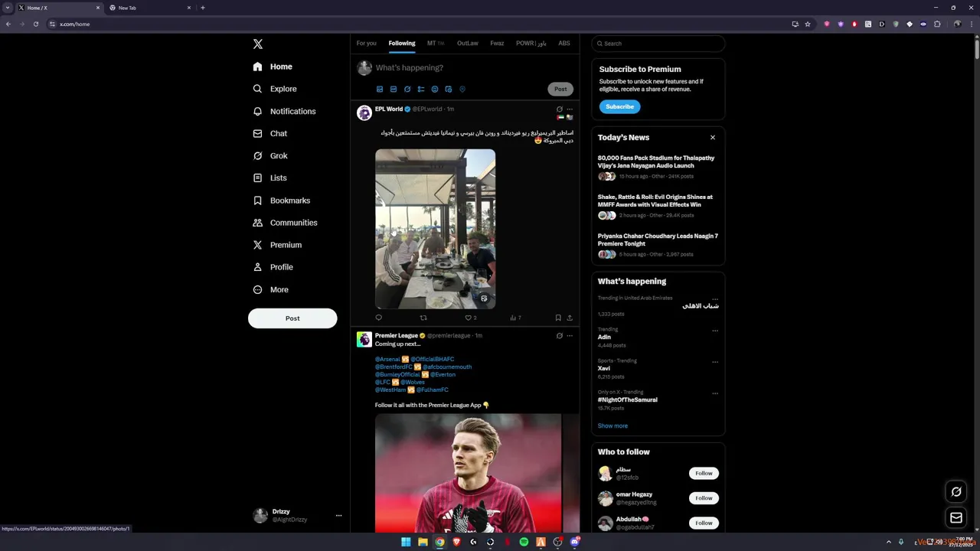Viewport: 980px width, 551px height.
Task: Open the More menu in the sidebar
Action: tap(271, 290)
